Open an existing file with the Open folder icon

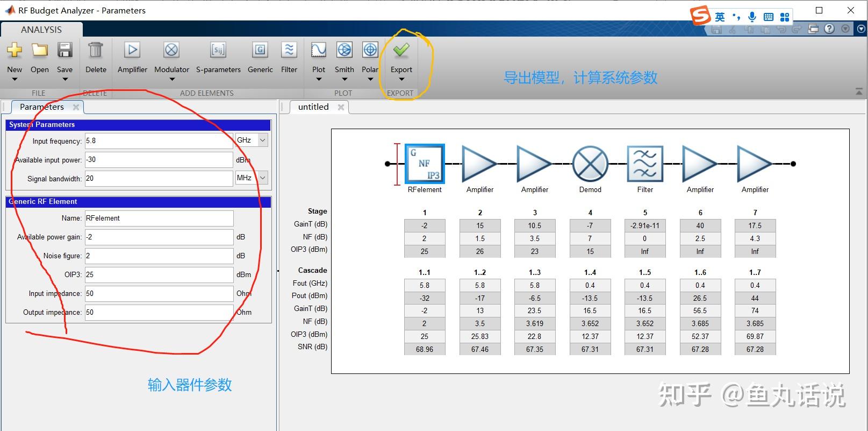click(x=40, y=51)
